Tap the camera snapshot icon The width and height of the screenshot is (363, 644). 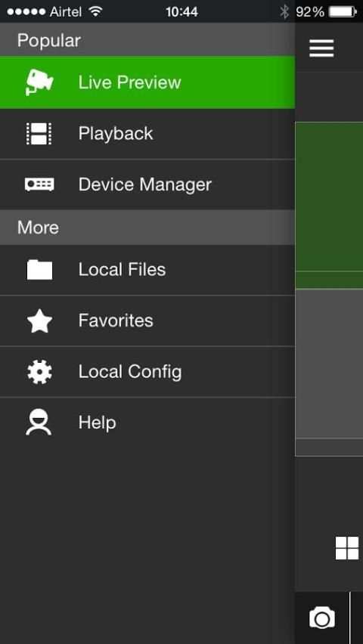click(x=322, y=618)
